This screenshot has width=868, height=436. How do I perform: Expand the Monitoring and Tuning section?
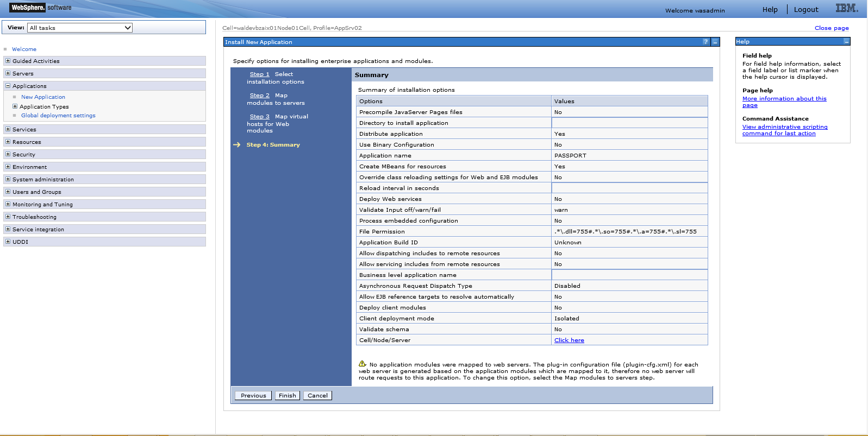(x=8, y=204)
